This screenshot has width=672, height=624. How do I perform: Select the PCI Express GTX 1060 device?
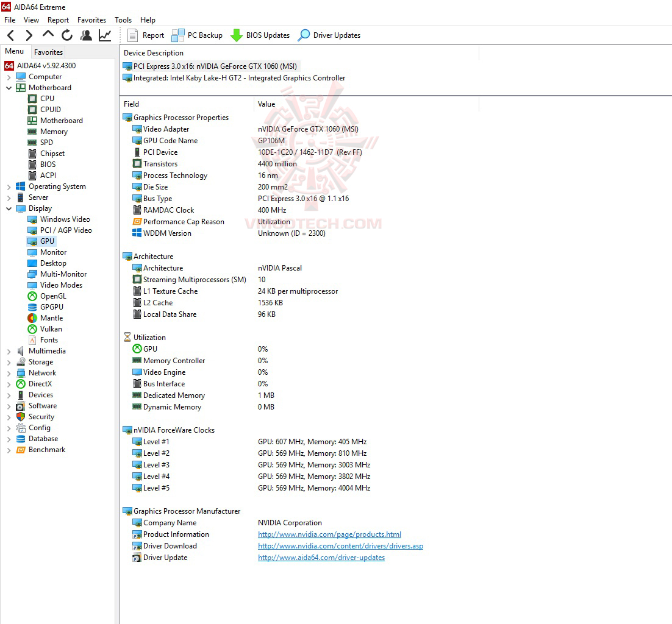coord(210,66)
